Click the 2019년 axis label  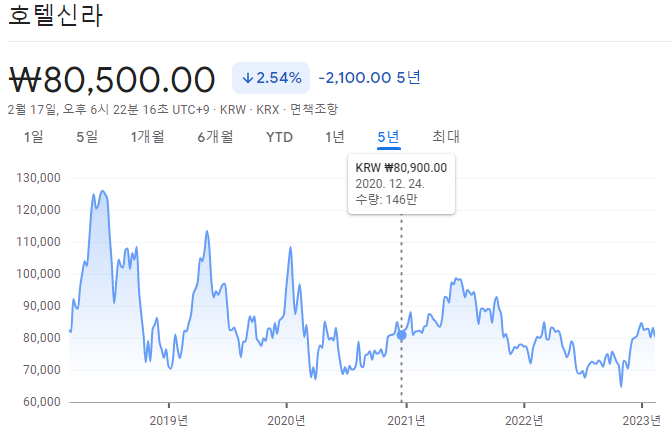click(x=169, y=421)
